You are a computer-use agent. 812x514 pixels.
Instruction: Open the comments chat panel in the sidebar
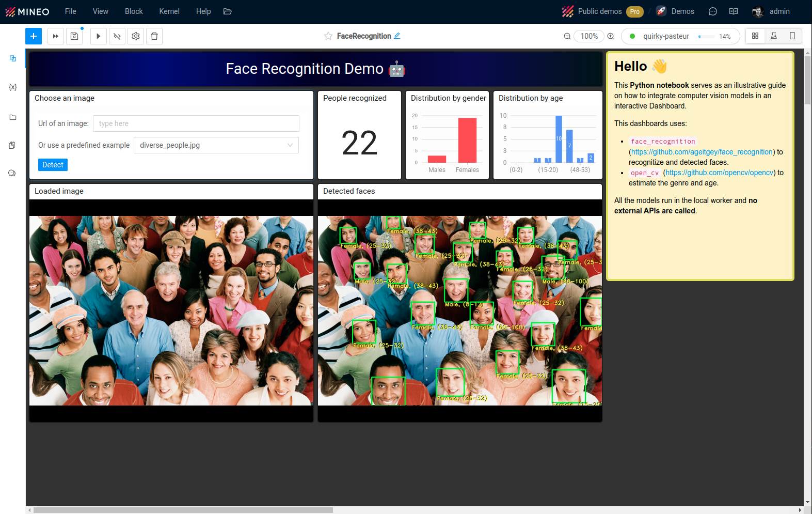click(13, 173)
